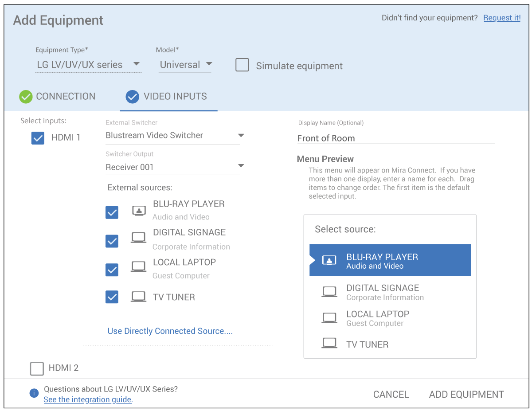Screen dimensions: 532x411
Task: Click the Display Name text field
Action: (x=395, y=138)
